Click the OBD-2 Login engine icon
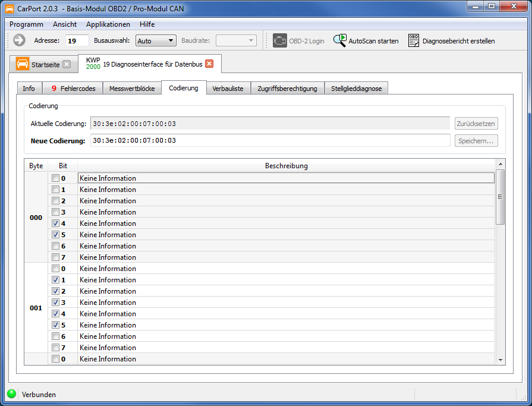This screenshot has height=406, width=532. pyautogui.click(x=279, y=40)
